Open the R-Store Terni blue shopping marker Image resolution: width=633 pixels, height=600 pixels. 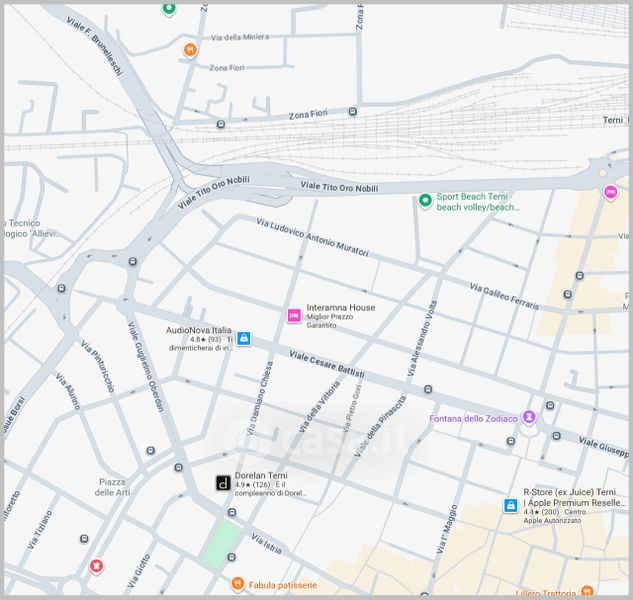[511, 506]
